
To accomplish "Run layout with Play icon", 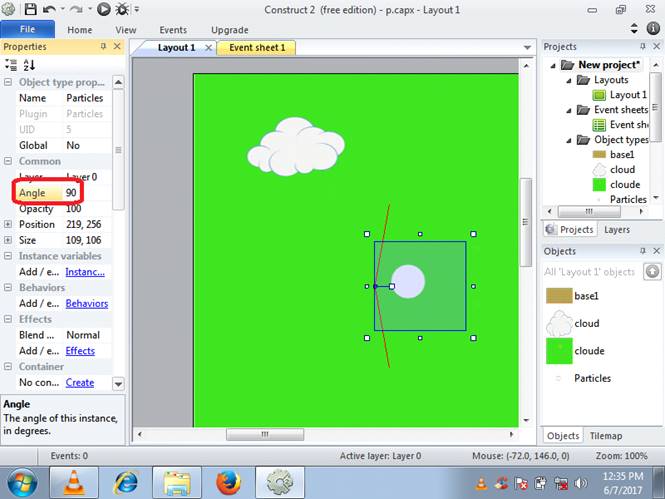I will pos(103,9).
